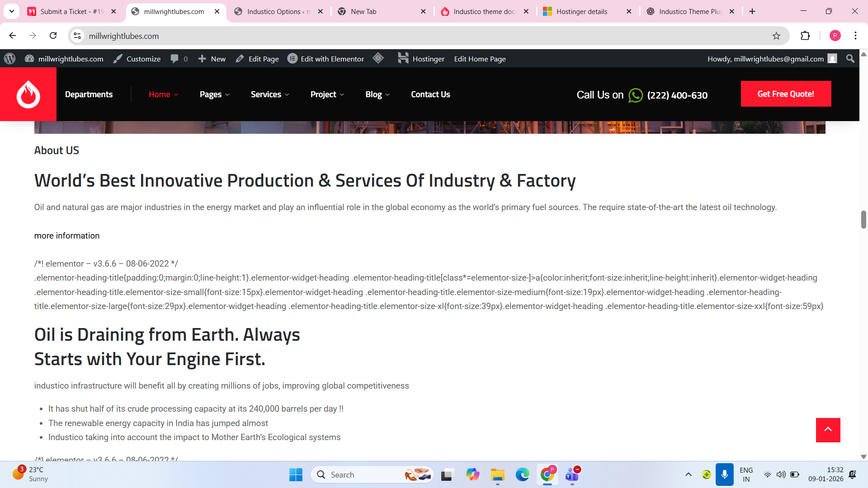
Task: Open the comments bubble icon
Action: click(x=175, y=59)
